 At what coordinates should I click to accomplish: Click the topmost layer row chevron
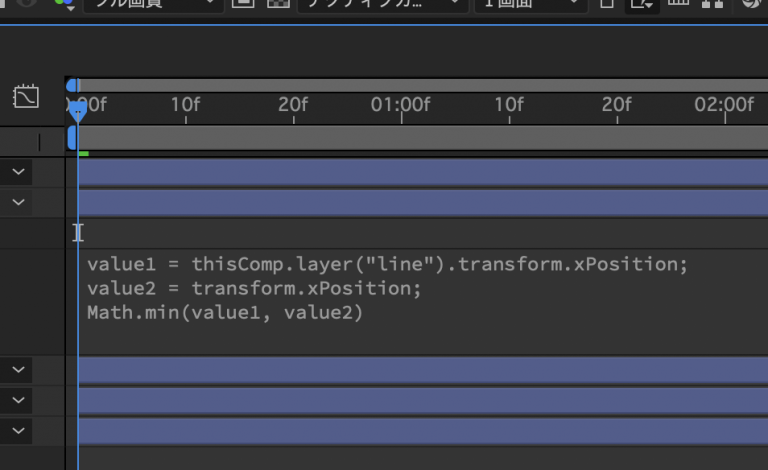(18, 172)
